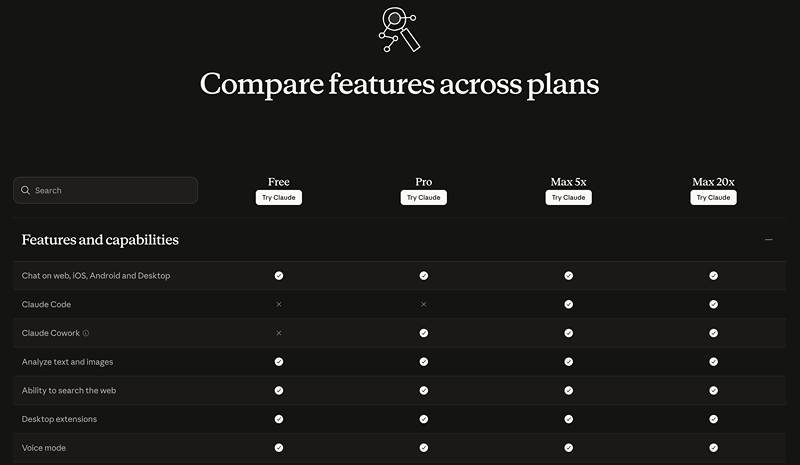The width and height of the screenshot is (800, 465).
Task: Click the Pro checkmark for Claude Cowork
Action: click(x=423, y=333)
